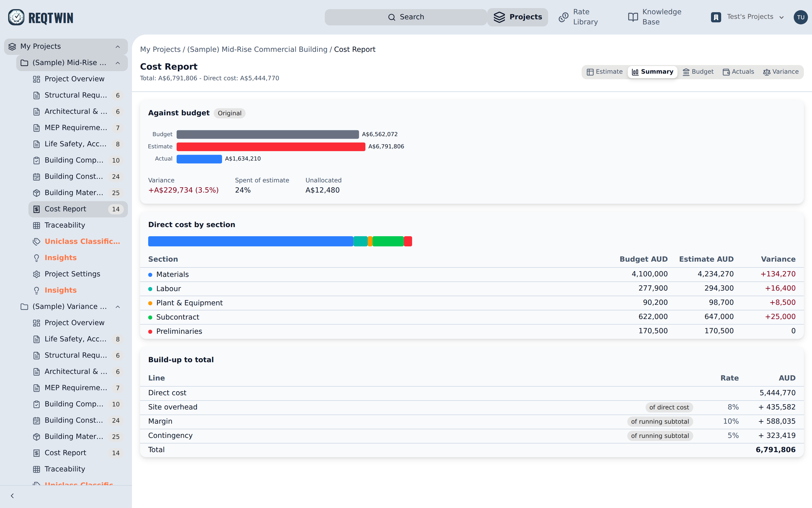Viewport: 812px width, 508px height.
Task: Click the building icon beside Test's Projects
Action: pyautogui.click(x=716, y=17)
